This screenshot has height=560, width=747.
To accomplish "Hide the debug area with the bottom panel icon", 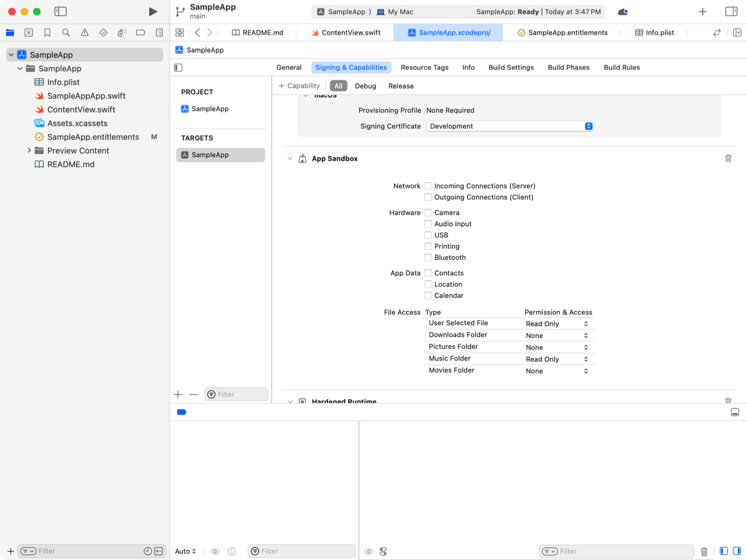I will [734, 412].
